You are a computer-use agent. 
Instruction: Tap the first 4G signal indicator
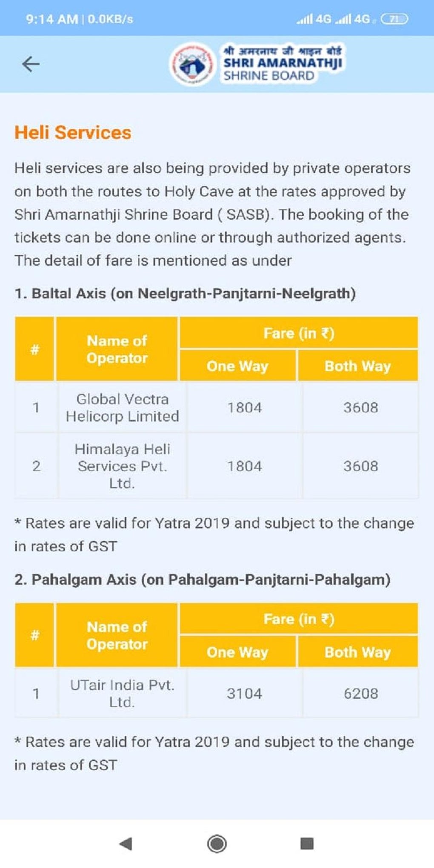[x=314, y=19]
